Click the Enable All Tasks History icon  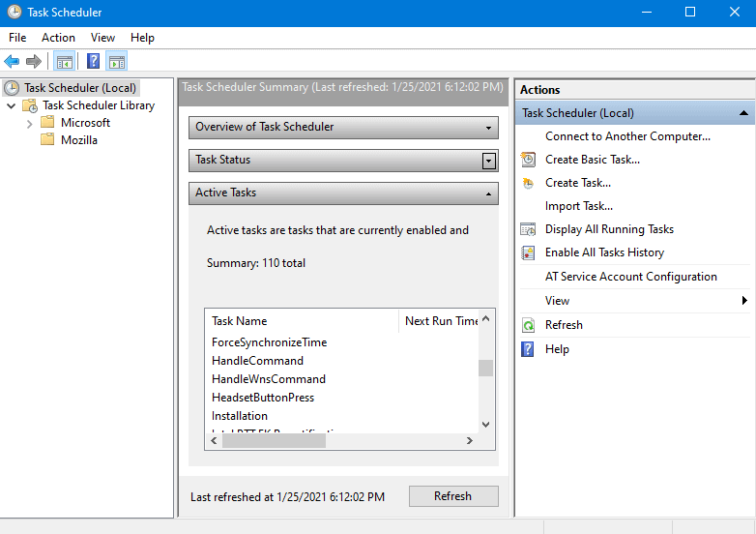click(x=528, y=252)
